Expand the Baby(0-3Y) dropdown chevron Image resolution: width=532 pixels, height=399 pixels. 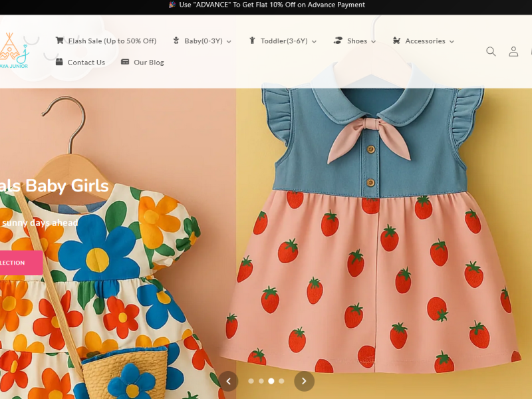click(229, 41)
